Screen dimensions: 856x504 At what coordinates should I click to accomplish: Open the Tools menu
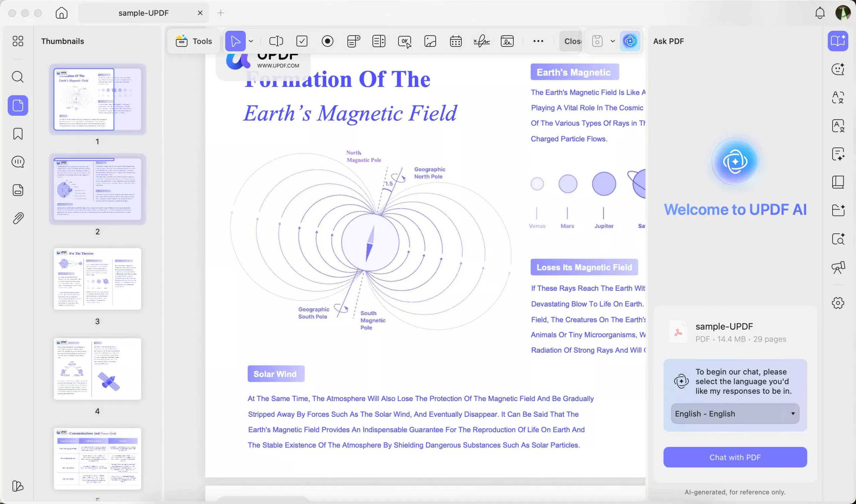194,41
